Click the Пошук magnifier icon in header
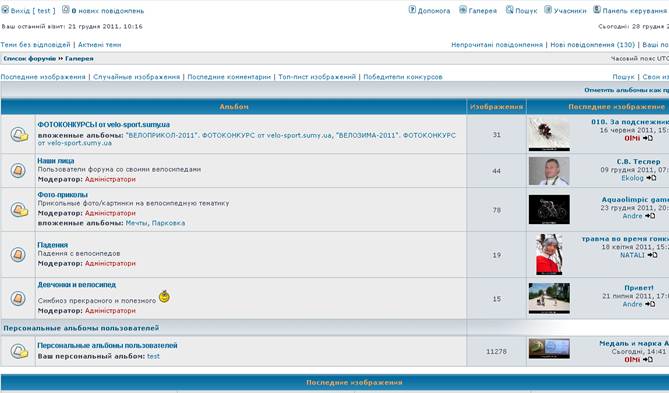The image size is (669, 393). [x=509, y=9]
